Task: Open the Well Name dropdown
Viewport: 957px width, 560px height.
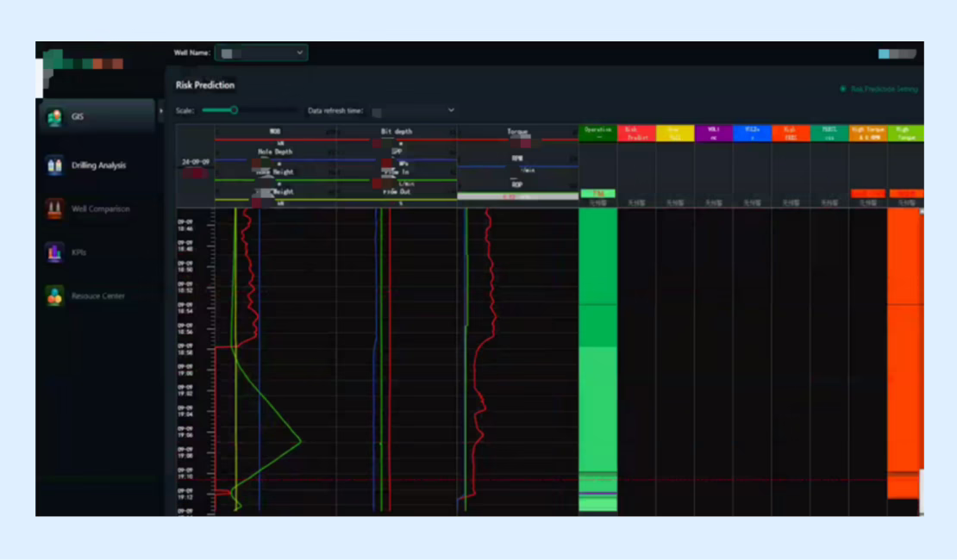Action: tap(261, 53)
